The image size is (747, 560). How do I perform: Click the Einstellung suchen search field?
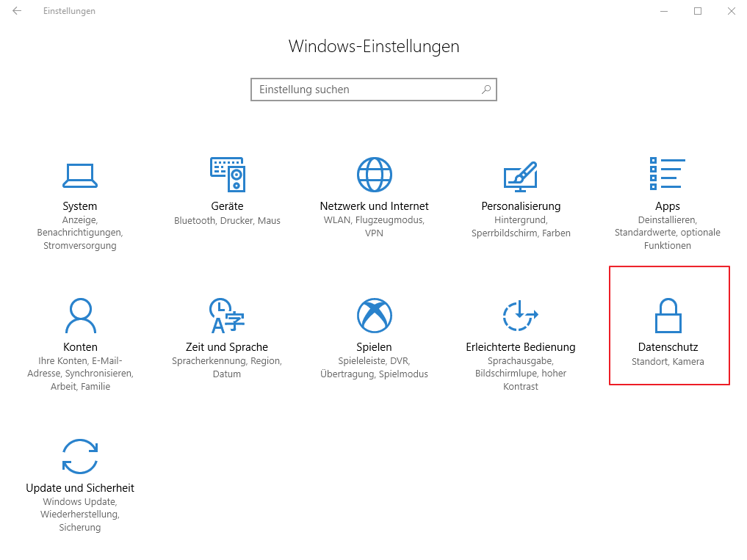[373, 90]
